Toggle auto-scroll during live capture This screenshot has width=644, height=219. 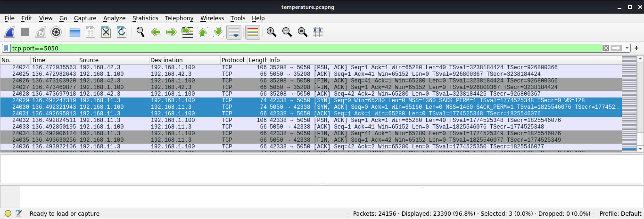coord(234,32)
